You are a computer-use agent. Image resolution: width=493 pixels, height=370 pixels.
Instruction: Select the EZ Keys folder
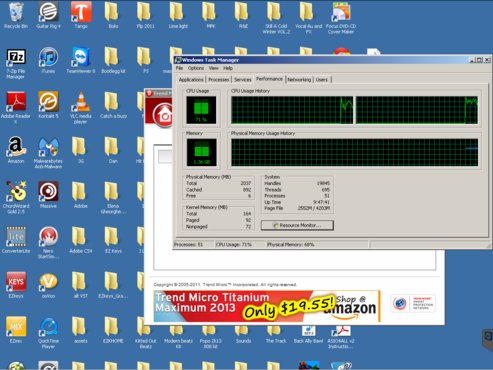[x=113, y=240]
